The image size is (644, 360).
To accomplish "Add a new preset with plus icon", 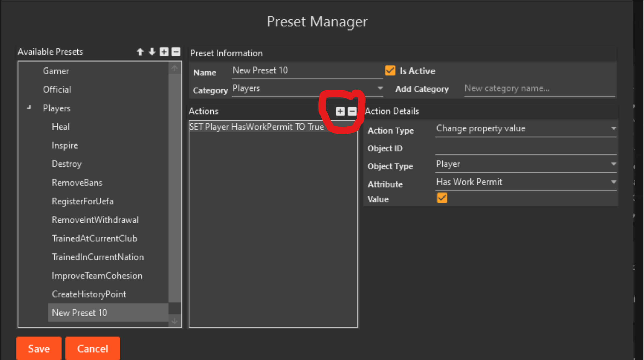I will (x=164, y=52).
